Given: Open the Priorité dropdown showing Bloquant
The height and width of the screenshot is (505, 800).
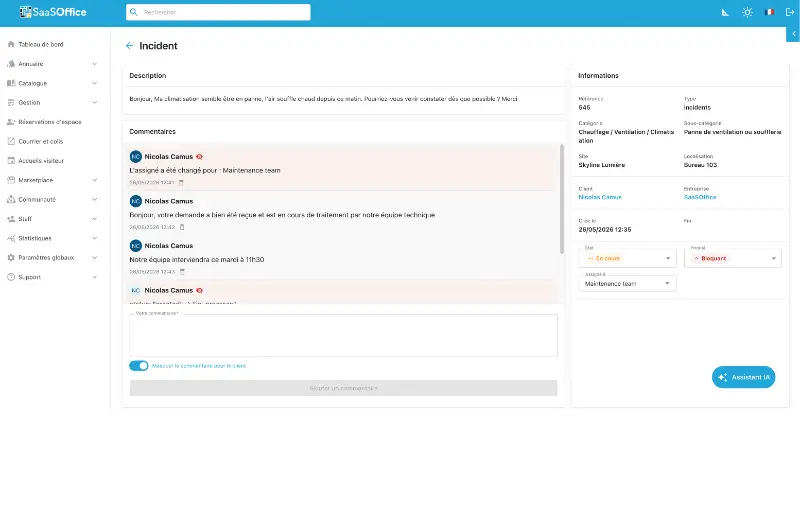Looking at the screenshot, I should 733,258.
